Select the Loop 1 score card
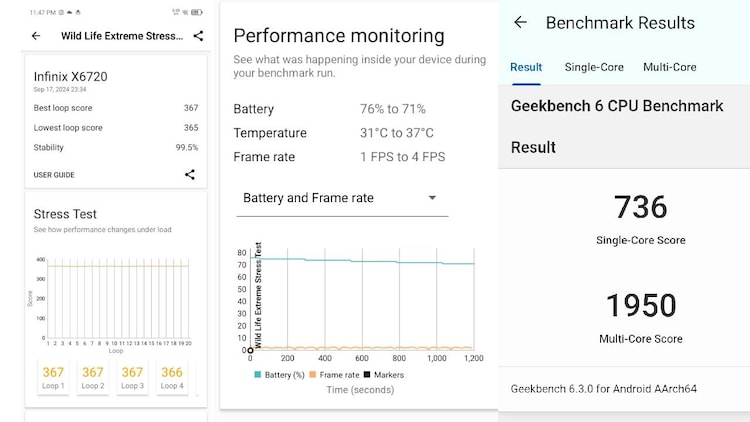The height and width of the screenshot is (422, 750). 53,377
